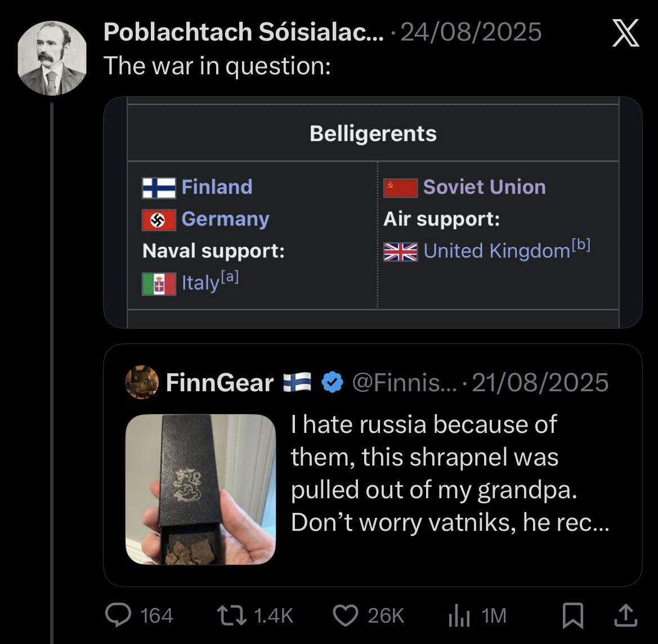The image size is (658, 644).
Task: Like the post with heart icon
Action: point(346,615)
